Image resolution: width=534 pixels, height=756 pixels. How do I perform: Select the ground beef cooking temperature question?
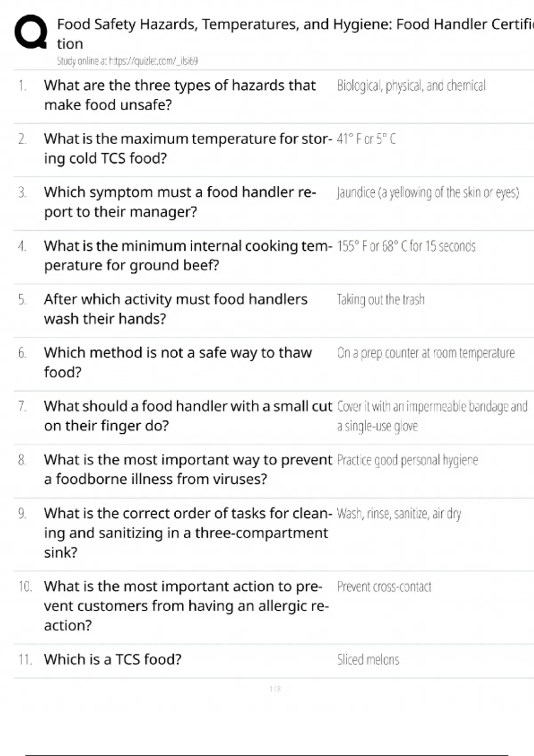187,255
